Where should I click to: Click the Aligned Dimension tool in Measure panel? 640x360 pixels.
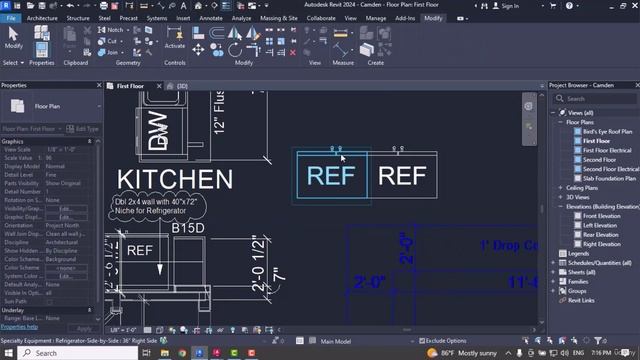340,50
